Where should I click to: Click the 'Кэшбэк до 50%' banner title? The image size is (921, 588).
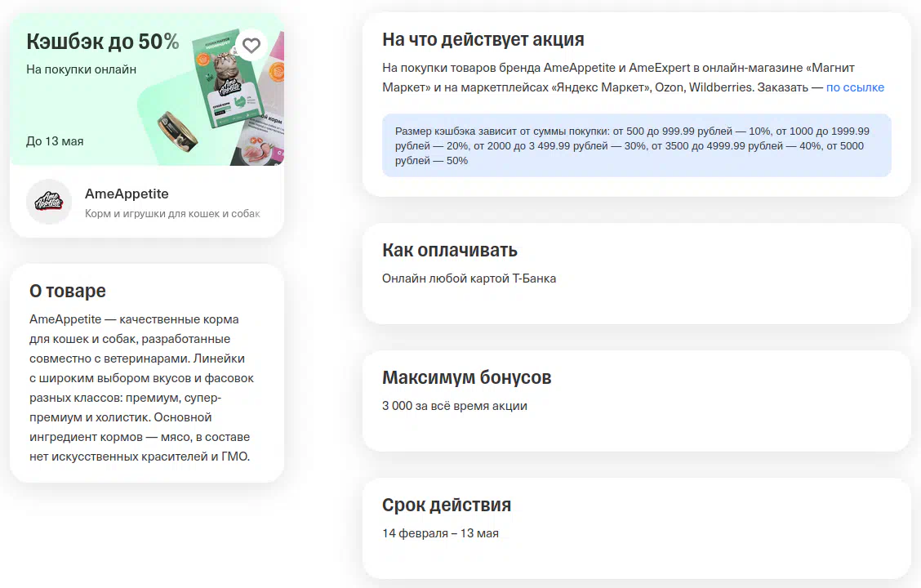[102, 42]
